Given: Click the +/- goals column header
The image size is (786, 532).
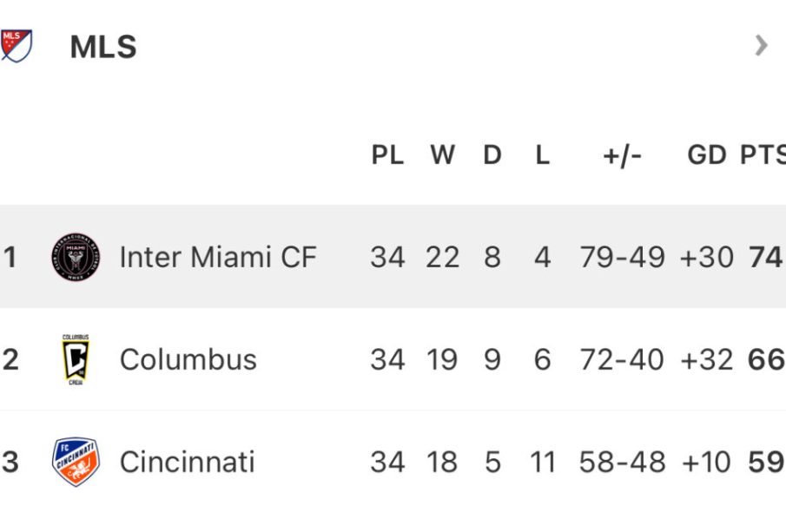Looking at the screenshot, I should pyautogui.click(x=622, y=155).
